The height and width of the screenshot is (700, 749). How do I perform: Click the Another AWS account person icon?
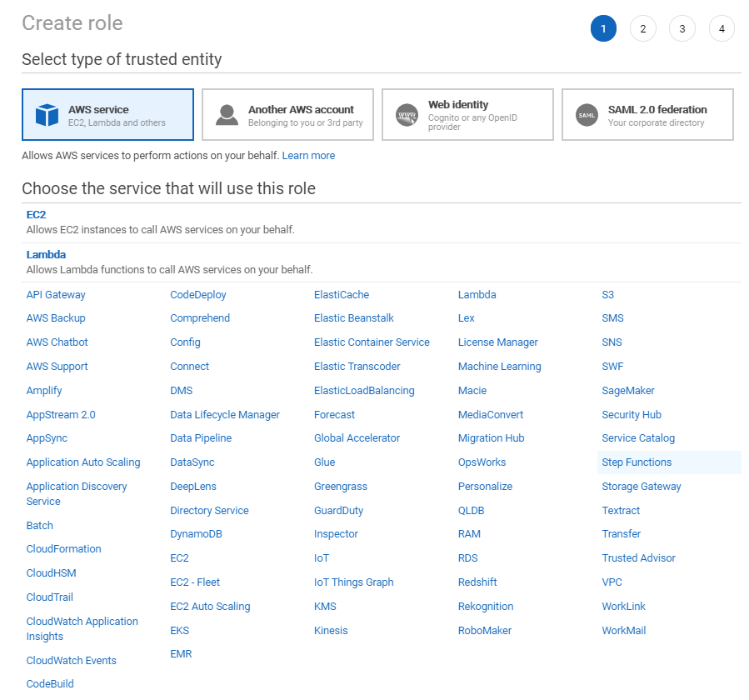click(x=227, y=115)
